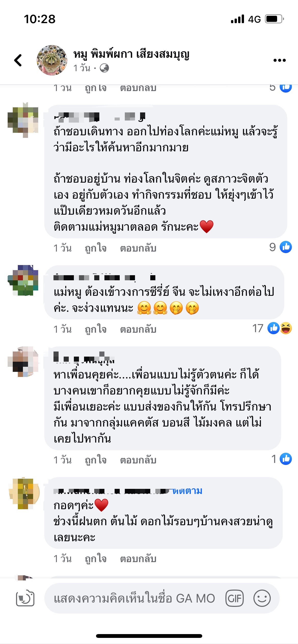The image size is (298, 644).
Task: Like the rain and flowers comment
Action: (x=96, y=559)
